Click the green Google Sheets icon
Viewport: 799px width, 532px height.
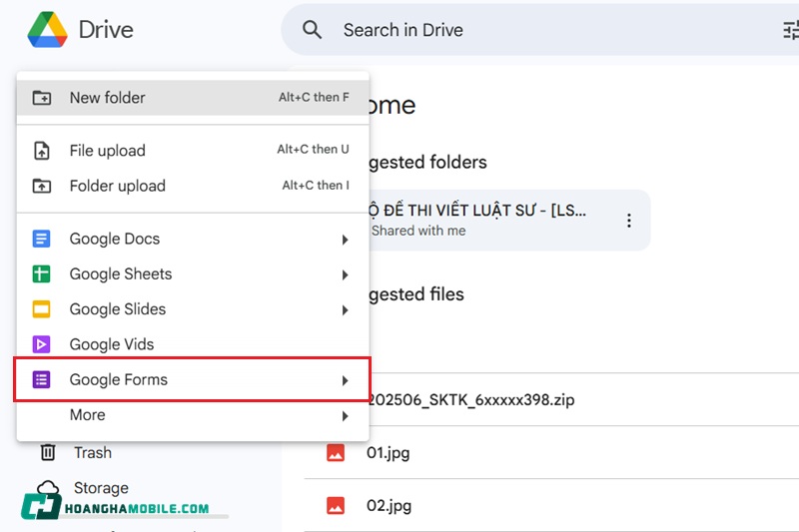tap(41, 274)
